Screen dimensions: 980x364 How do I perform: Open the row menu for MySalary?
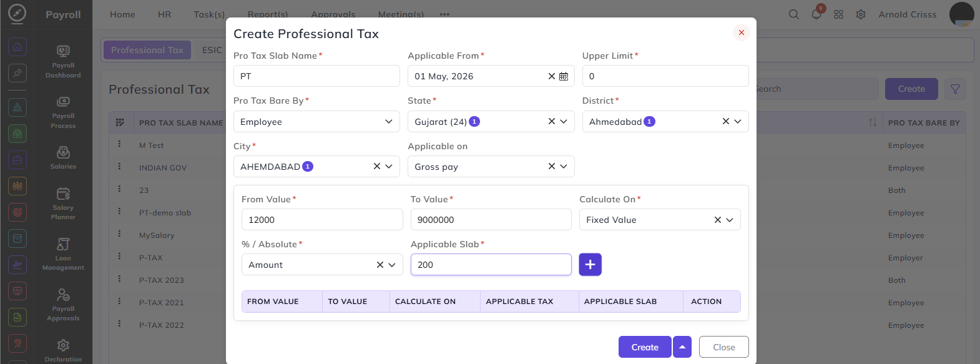click(119, 234)
